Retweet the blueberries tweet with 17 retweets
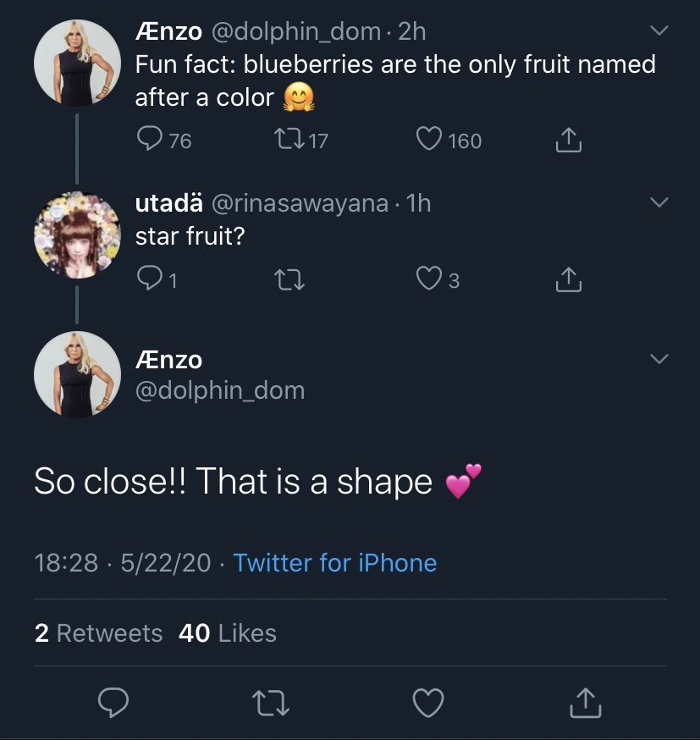Viewport: 700px width, 740px height. pos(289,141)
